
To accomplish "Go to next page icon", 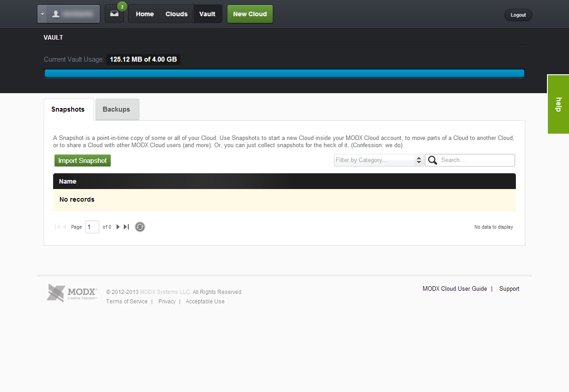I will coord(118,227).
